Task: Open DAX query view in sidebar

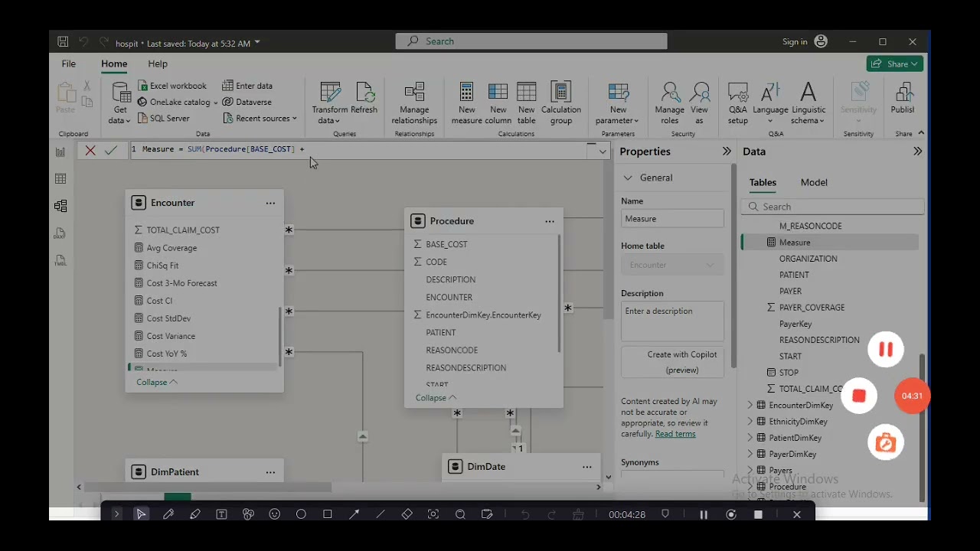Action: 60,233
